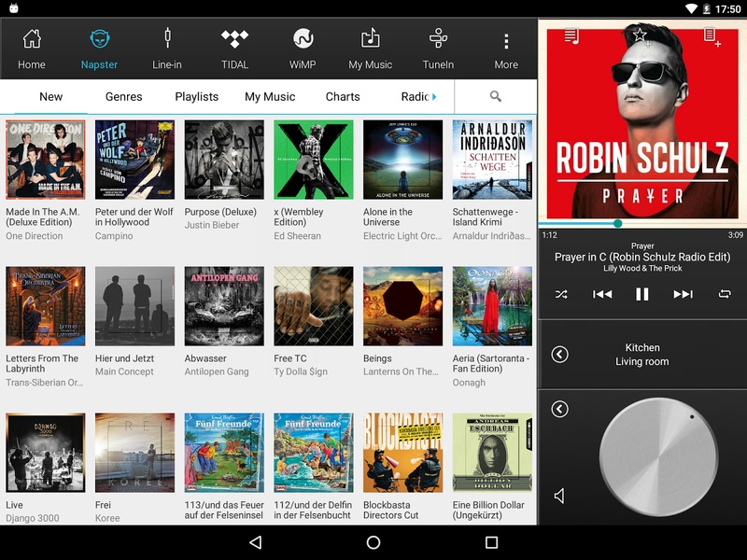Image resolution: width=747 pixels, height=560 pixels.
Task: Add current track to a playlist
Action: 712,37
